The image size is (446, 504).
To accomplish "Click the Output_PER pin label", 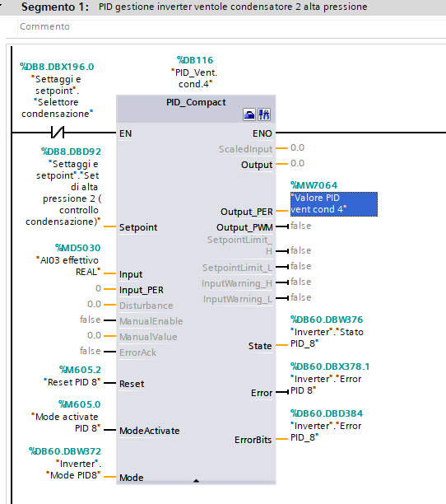I will [247, 212].
